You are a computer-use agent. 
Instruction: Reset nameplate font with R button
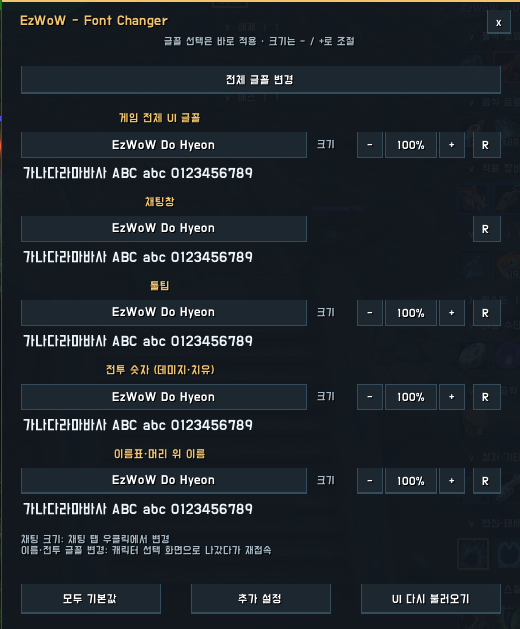pyautogui.click(x=487, y=481)
